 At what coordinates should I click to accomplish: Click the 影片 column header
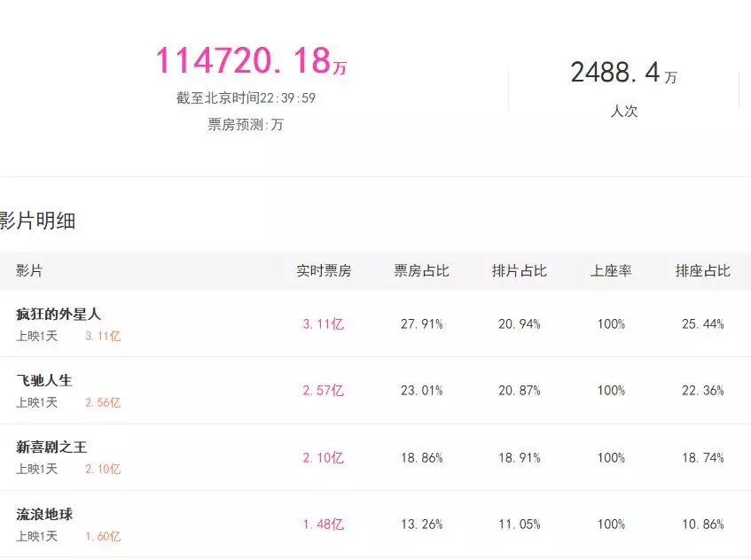coord(29,271)
